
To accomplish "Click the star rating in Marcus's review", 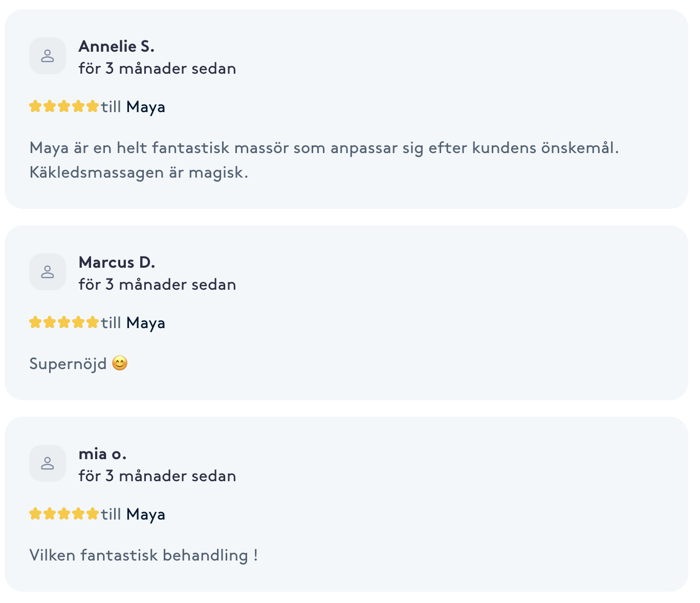I will click(64, 322).
